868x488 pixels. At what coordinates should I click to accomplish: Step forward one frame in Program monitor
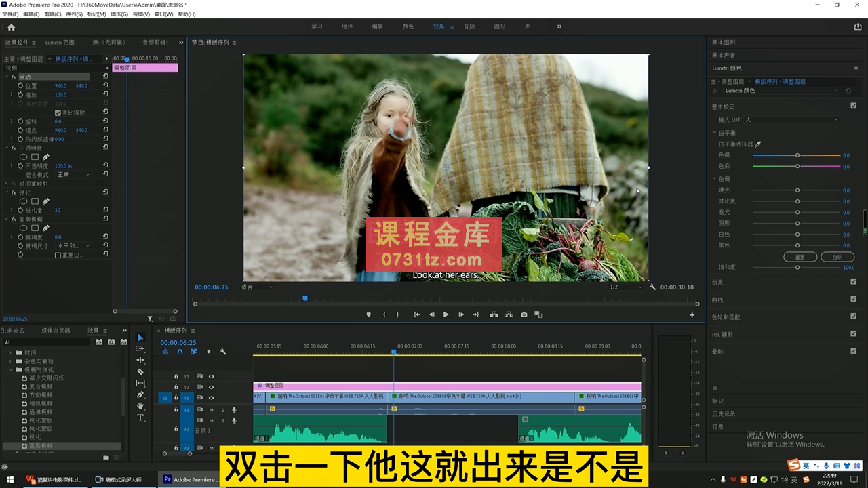[x=461, y=314]
